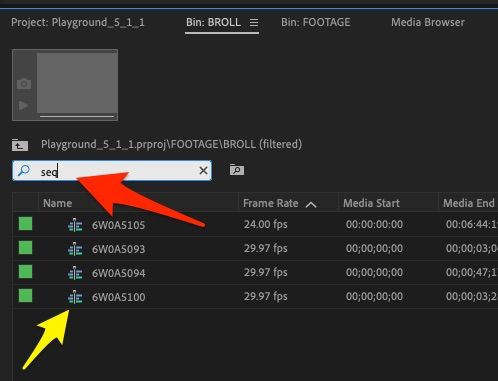Switch to Project: Playground_5_1_1 tab
498x381 pixels.
pyautogui.click(x=78, y=22)
